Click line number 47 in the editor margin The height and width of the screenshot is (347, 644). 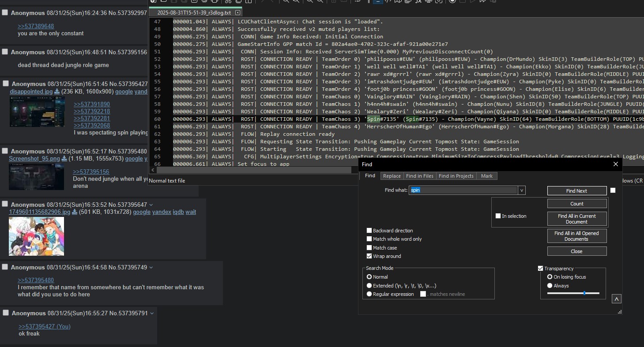pos(158,22)
